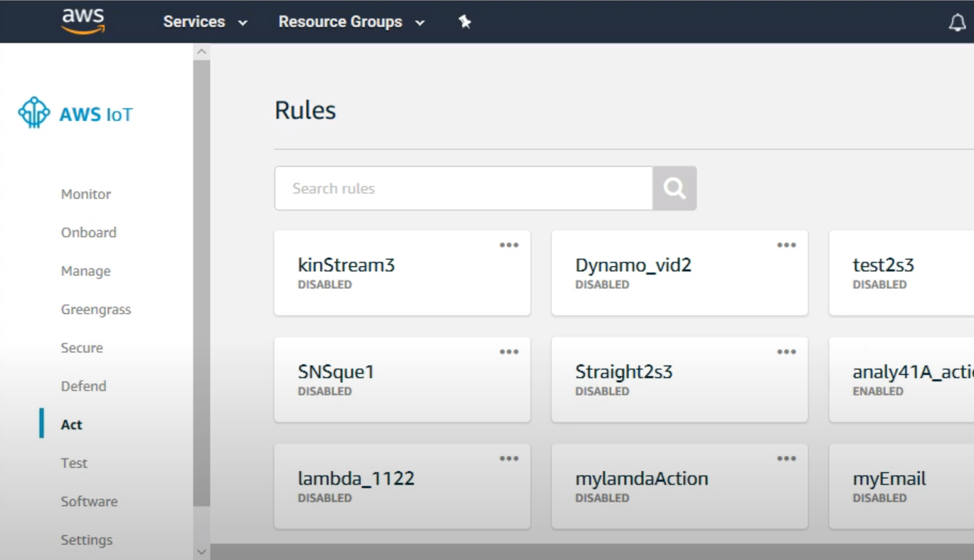The height and width of the screenshot is (560, 974).
Task: Open the Straight2s3 rule options menu
Action: coord(786,352)
